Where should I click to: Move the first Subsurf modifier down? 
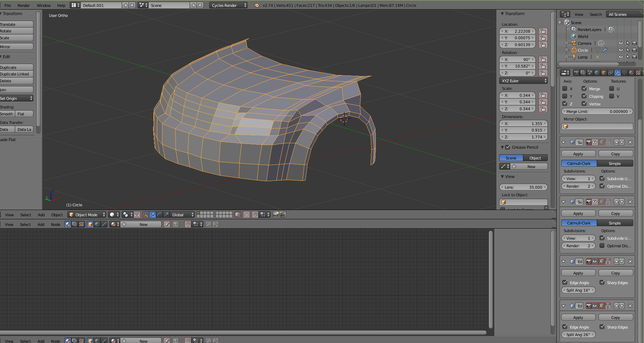tap(622, 142)
